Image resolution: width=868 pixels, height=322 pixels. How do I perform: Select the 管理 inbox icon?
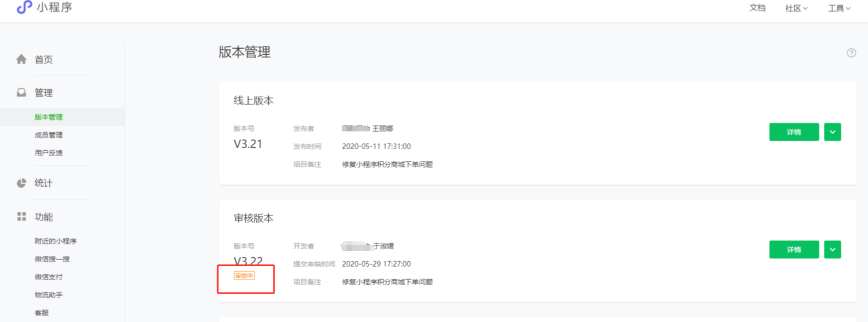(x=21, y=93)
